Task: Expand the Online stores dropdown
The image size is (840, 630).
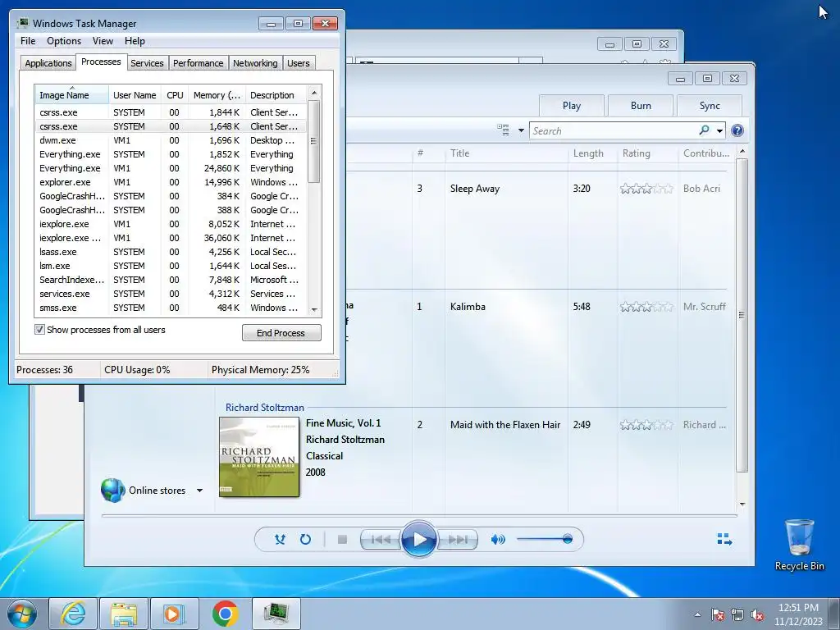Action: point(199,491)
